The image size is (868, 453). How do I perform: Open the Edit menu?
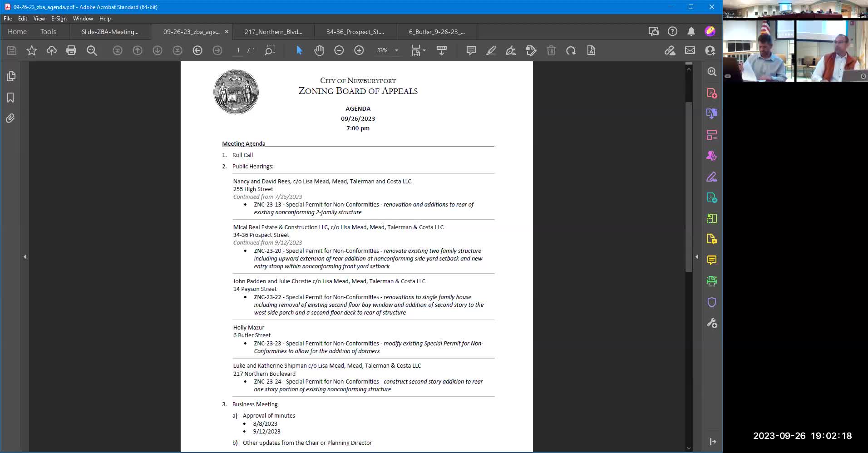tap(23, 19)
